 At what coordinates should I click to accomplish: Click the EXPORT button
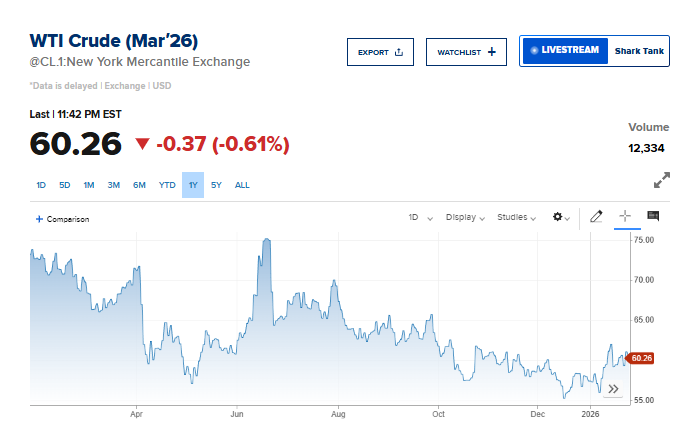(380, 52)
